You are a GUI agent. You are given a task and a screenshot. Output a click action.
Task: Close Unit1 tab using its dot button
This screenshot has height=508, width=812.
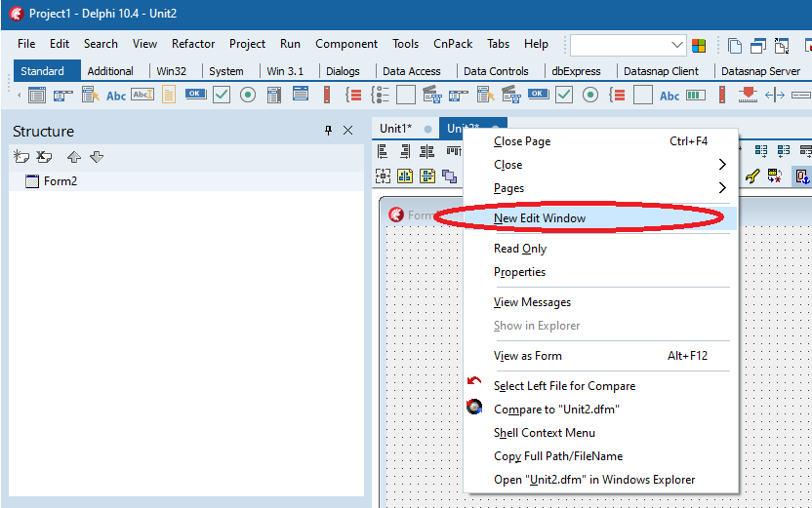click(x=427, y=130)
